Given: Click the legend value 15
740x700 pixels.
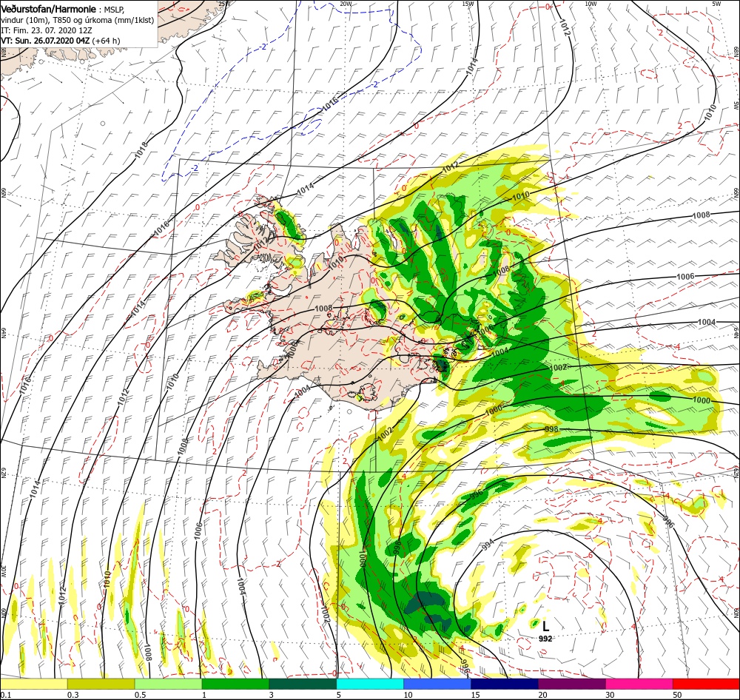Looking at the screenshot, I should 475,695.
